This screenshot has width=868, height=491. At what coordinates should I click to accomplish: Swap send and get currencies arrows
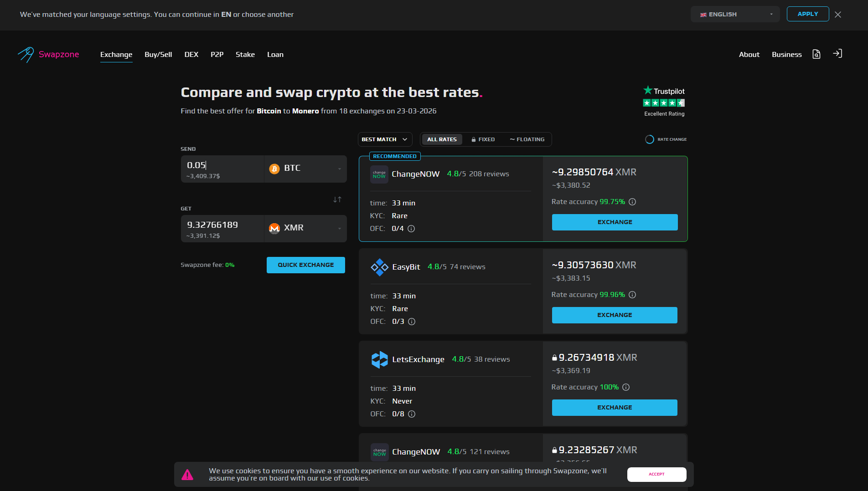[337, 199]
